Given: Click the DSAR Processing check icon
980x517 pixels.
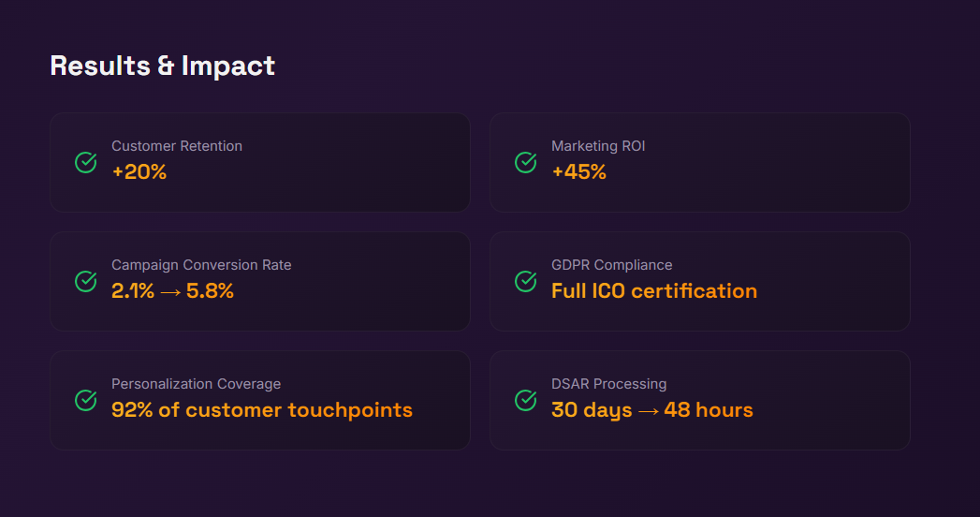Looking at the screenshot, I should 525,400.
